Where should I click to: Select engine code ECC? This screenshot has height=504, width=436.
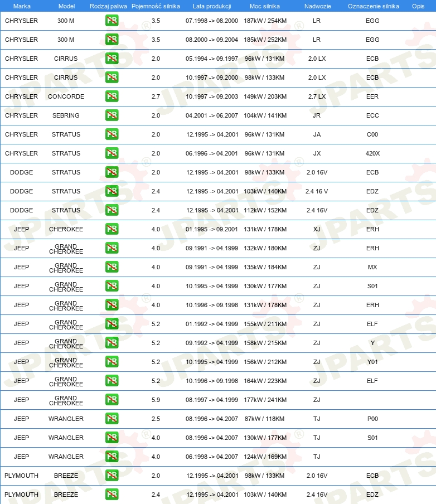[x=372, y=115]
